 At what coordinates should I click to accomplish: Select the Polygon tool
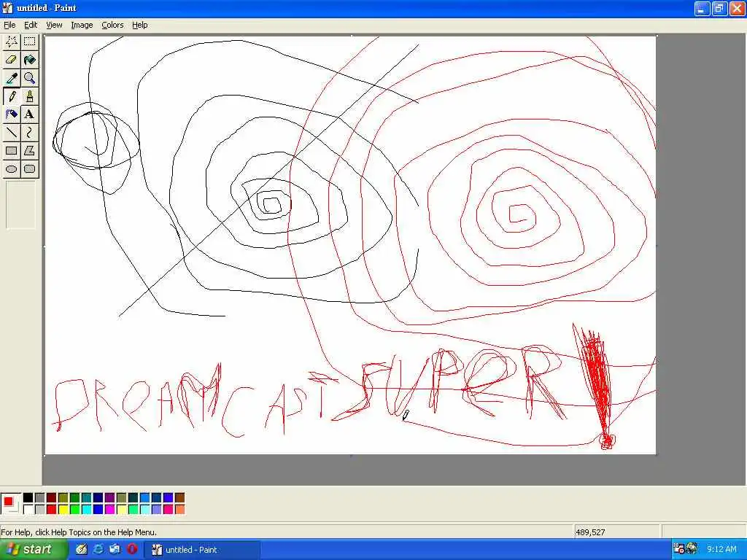coord(29,151)
